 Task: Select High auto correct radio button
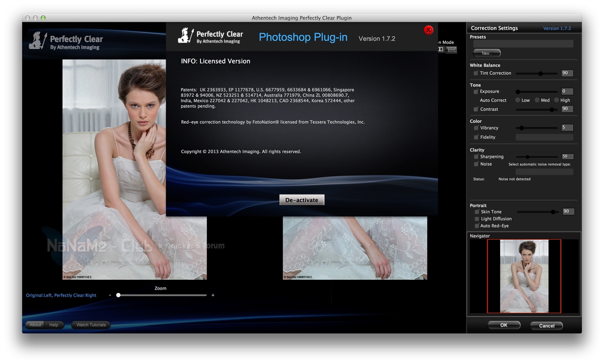[x=557, y=100]
